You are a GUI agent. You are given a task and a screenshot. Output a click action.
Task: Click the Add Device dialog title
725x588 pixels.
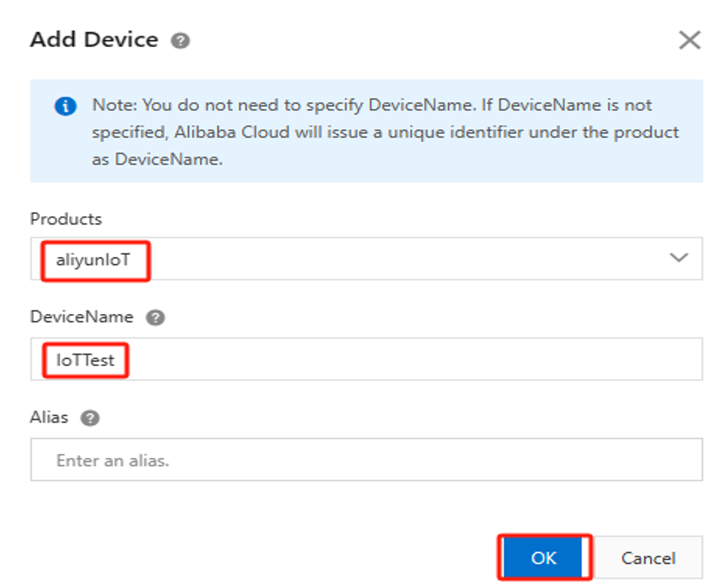(x=94, y=40)
